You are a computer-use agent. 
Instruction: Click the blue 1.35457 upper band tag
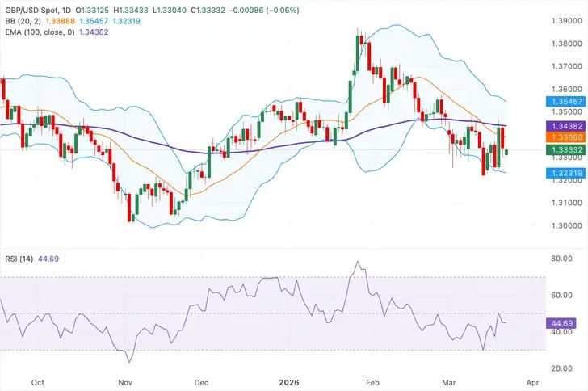pyautogui.click(x=566, y=102)
